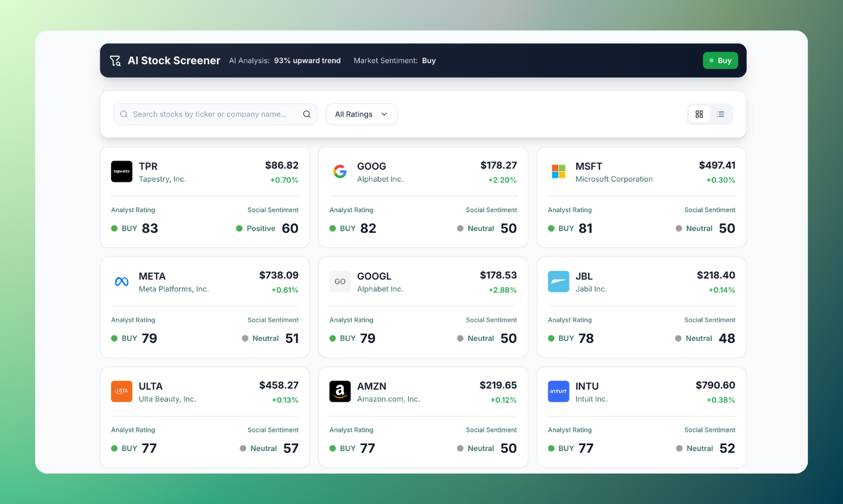Click the Amazon logo icon
This screenshot has height=504, width=843.
pos(340,391)
